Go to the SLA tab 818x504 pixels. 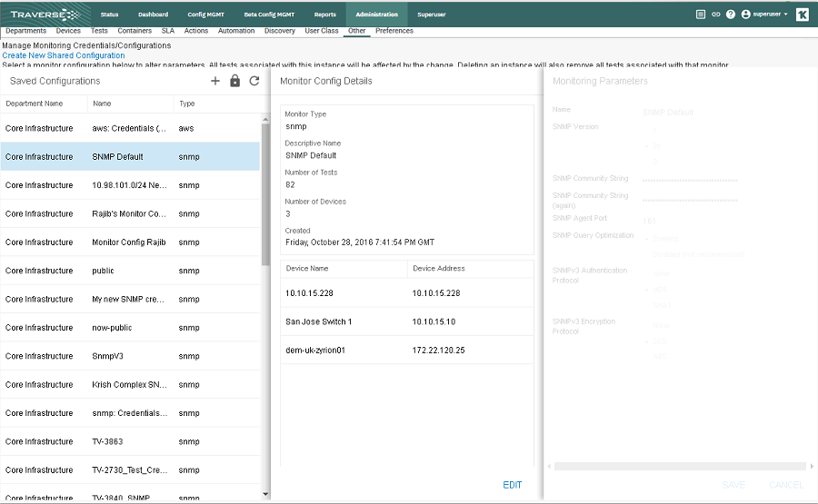168,31
